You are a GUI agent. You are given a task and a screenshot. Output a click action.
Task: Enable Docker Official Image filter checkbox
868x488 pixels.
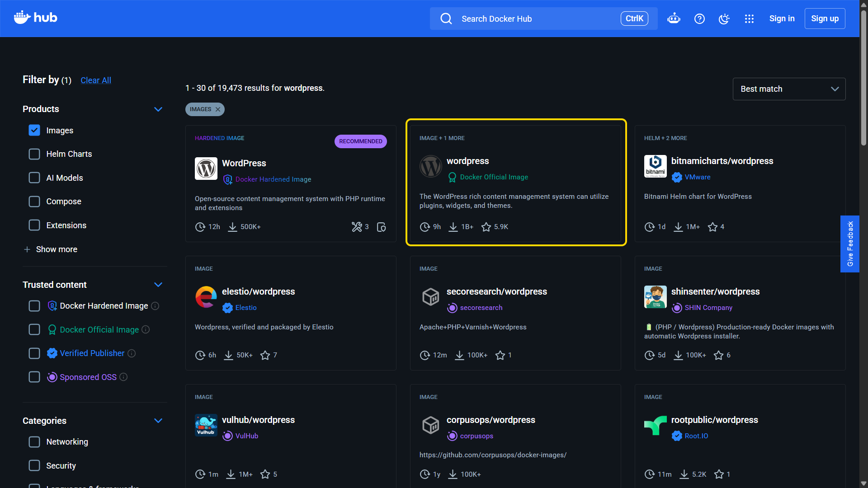point(34,329)
